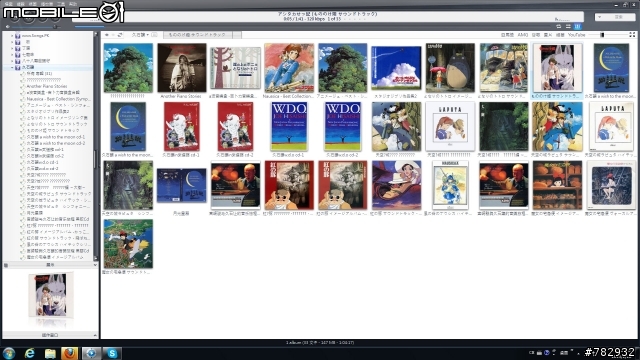Switch to the list layout icon
This screenshot has height=360, width=640.
pos(568,27)
